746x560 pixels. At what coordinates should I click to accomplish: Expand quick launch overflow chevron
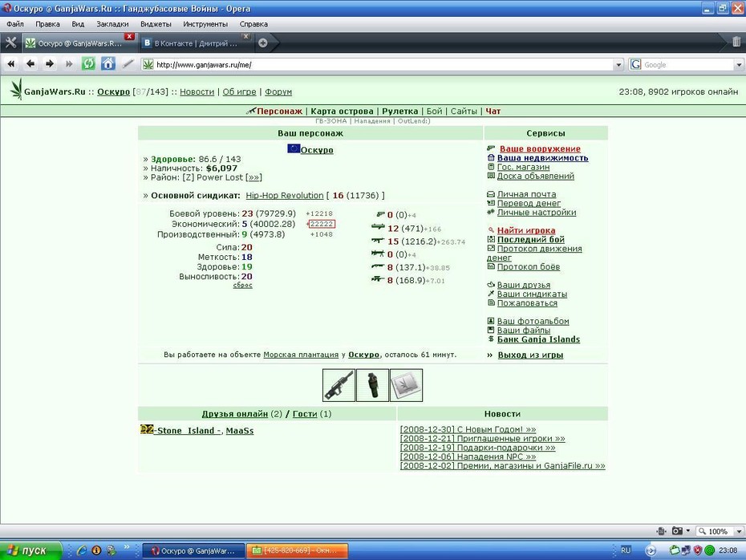pyautogui.click(x=127, y=547)
